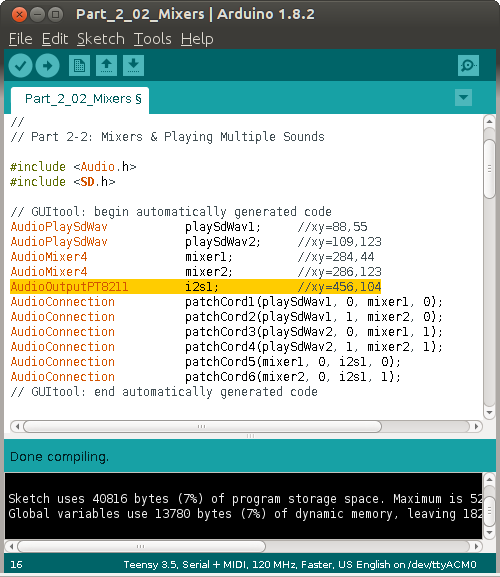Viewport: 500px width, 577px height.
Task: Open a sketch with the up-arrow icon
Action: tap(106, 66)
